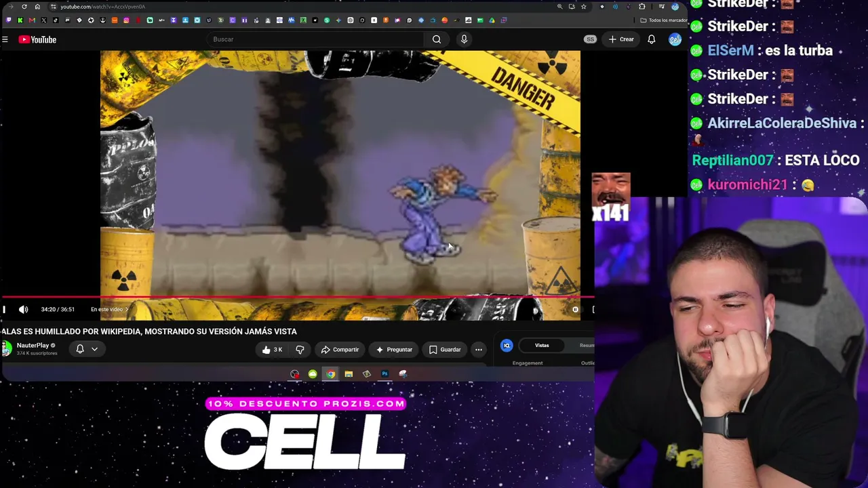Go to the YouTube home logo
The height and width of the screenshot is (488, 868).
[x=37, y=39]
